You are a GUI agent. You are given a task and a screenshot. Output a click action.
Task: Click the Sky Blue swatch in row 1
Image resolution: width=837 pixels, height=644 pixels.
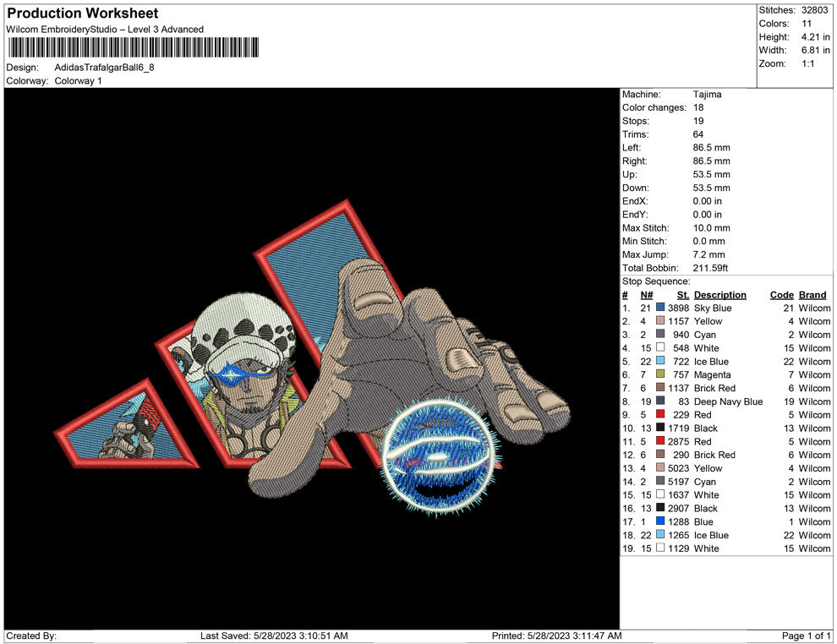coord(660,308)
